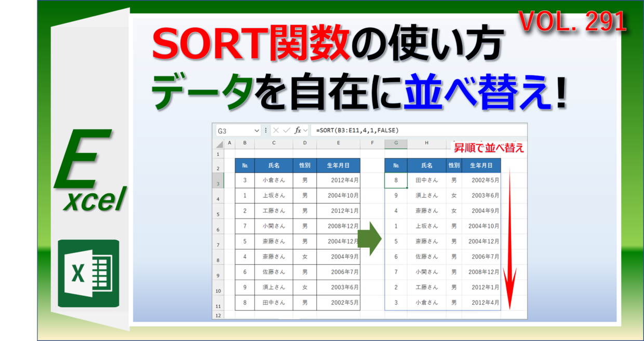The width and height of the screenshot is (644, 341).
Task: Click 須上さん in column C
Action: [x=274, y=287]
